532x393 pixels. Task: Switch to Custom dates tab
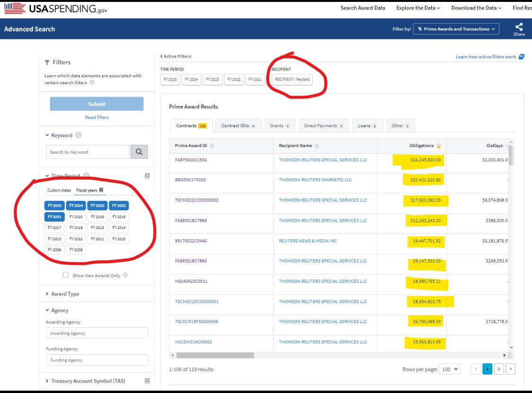pos(59,190)
